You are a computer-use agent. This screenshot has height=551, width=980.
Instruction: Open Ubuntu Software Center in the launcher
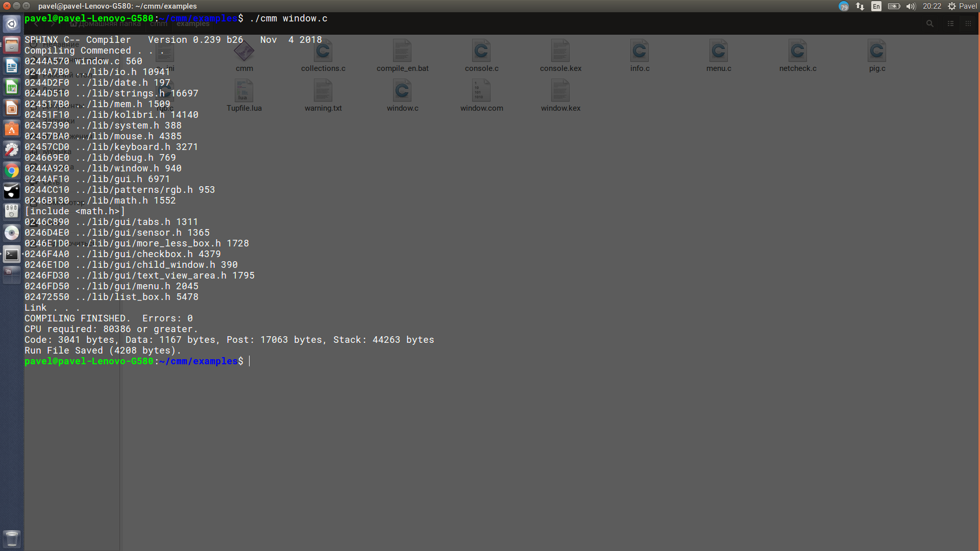click(12, 129)
